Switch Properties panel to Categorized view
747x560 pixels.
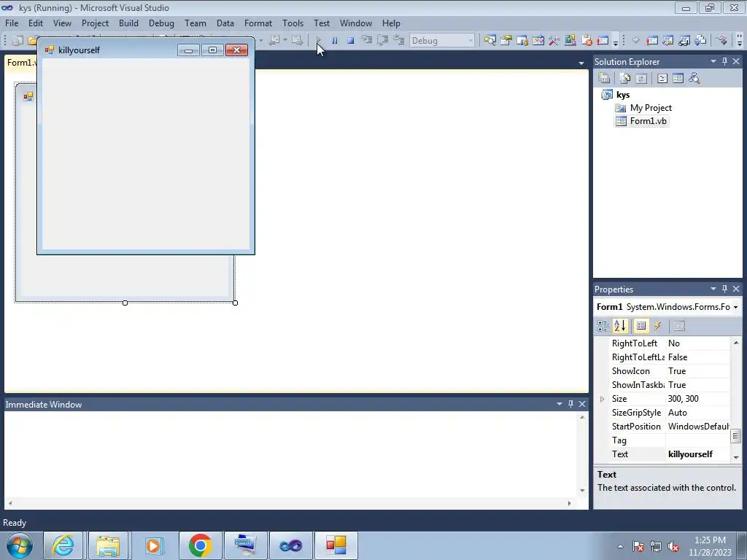pyautogui.click(x=603, y=326)
